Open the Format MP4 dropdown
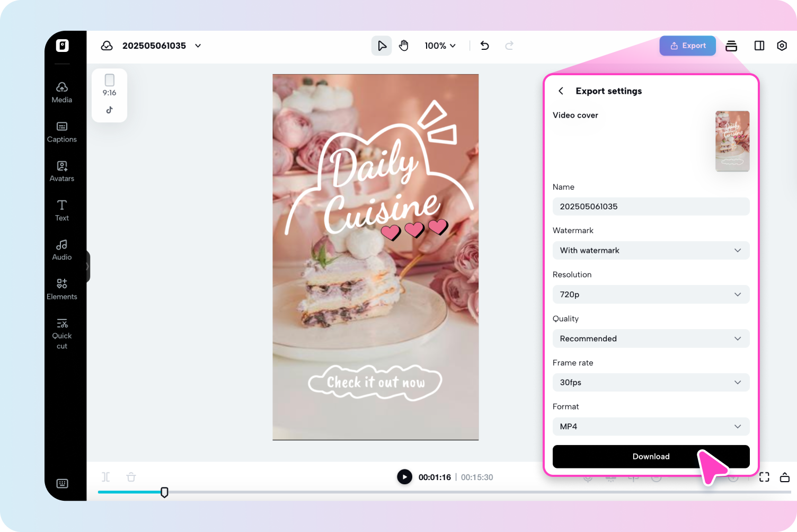 pyautogui.click(x=651, y=427)
